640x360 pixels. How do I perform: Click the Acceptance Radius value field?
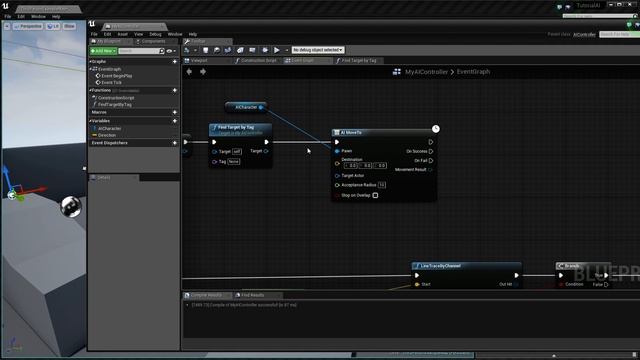tap(382, 185)
